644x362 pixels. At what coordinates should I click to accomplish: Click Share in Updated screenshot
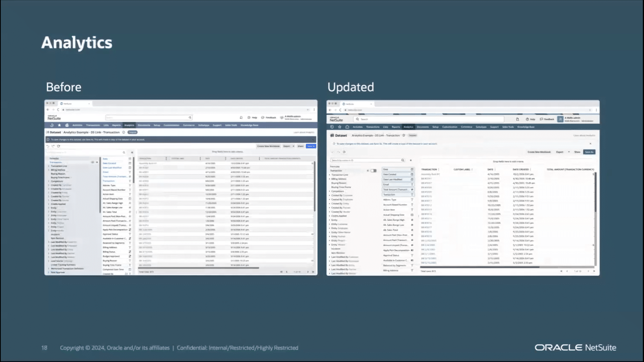pyautogui.click(x=577, y=152)
